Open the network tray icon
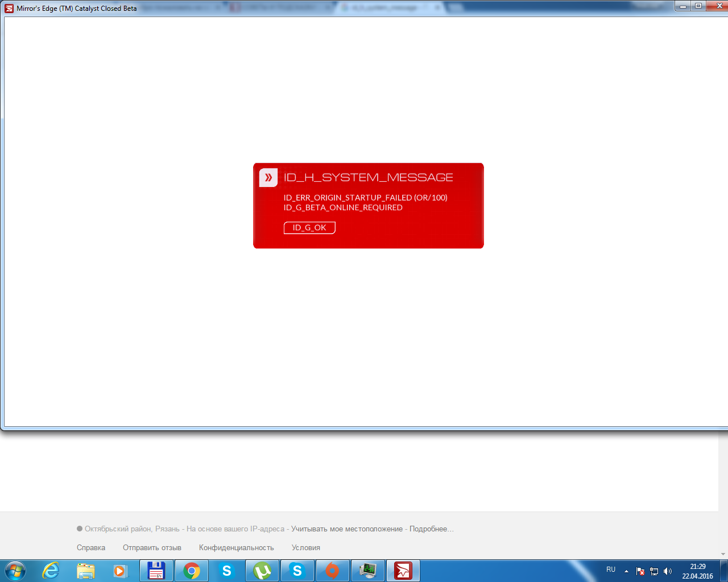The height and width of the screenshot is (582, 728). click(x=654, y=571)
